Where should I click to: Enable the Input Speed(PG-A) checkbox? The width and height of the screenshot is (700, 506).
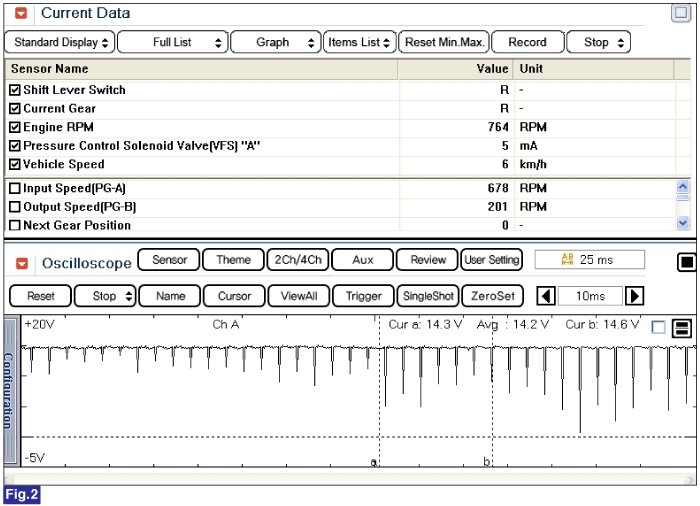tap(15, 188)
